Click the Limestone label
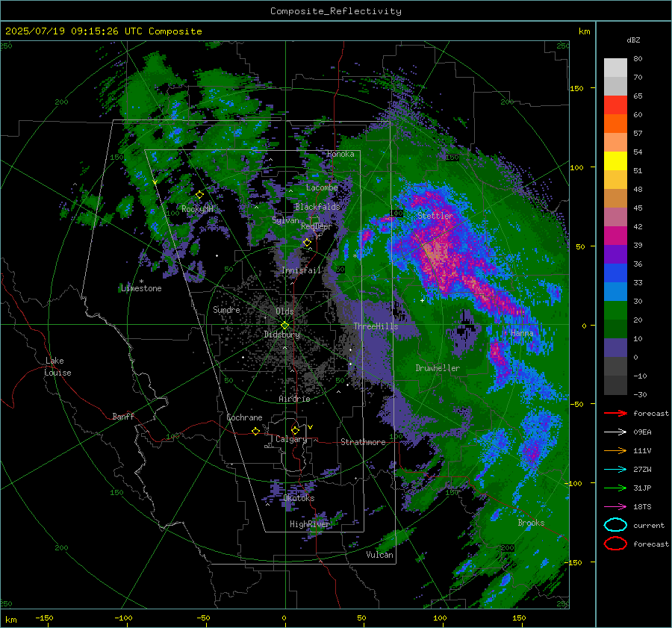 point(141,288)
